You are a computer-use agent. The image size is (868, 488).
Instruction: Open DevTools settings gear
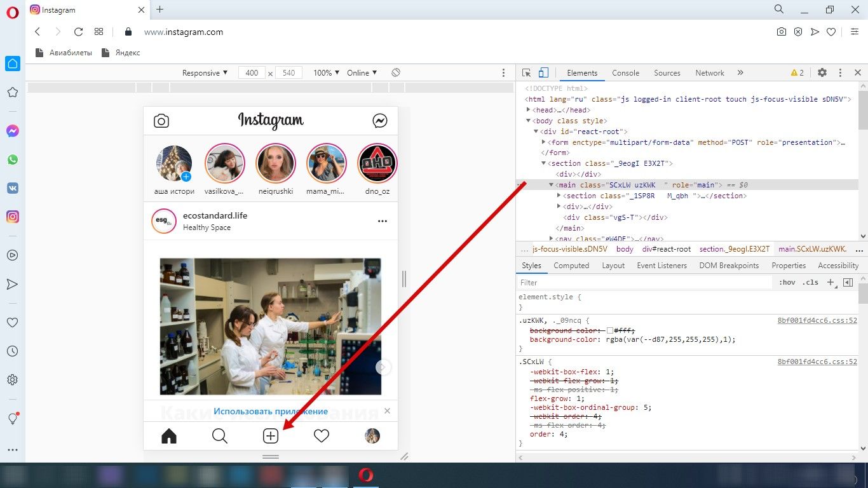[822, 73]
